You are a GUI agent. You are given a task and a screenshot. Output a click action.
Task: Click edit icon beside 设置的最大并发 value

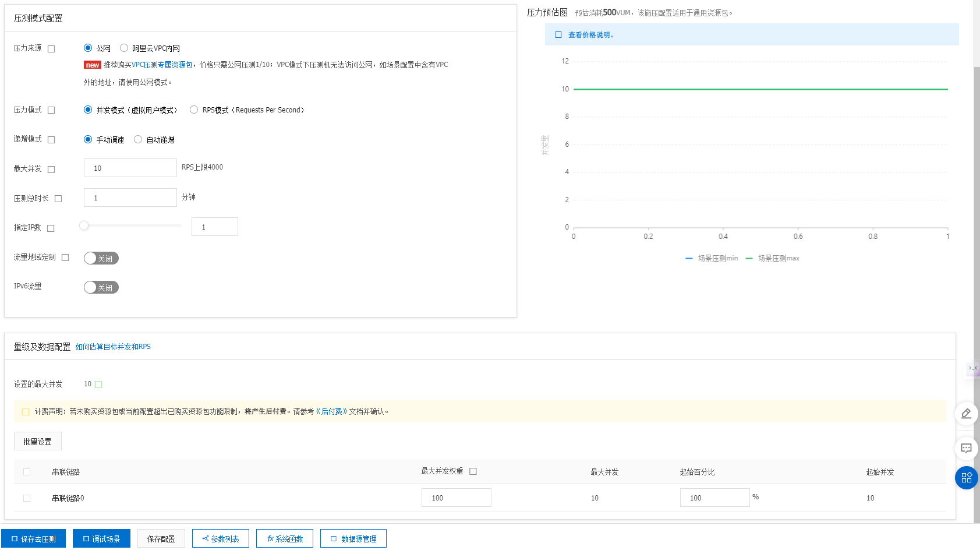pos(98,385)
